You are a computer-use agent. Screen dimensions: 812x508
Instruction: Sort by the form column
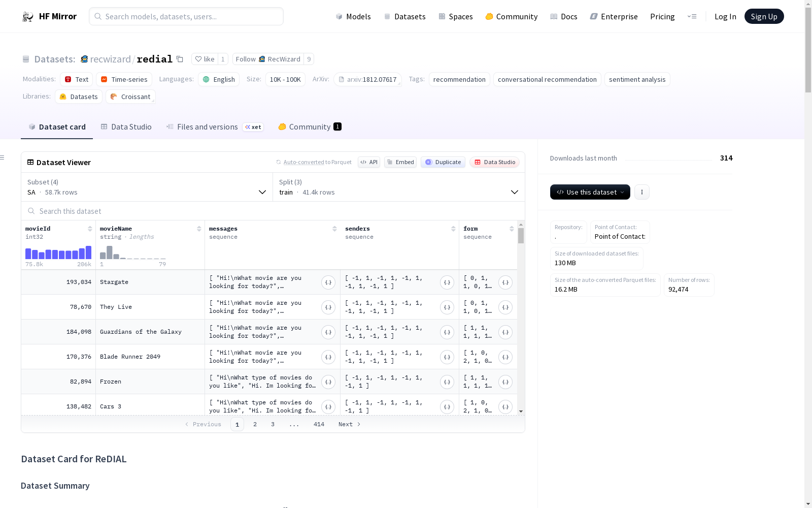point(512,229)
